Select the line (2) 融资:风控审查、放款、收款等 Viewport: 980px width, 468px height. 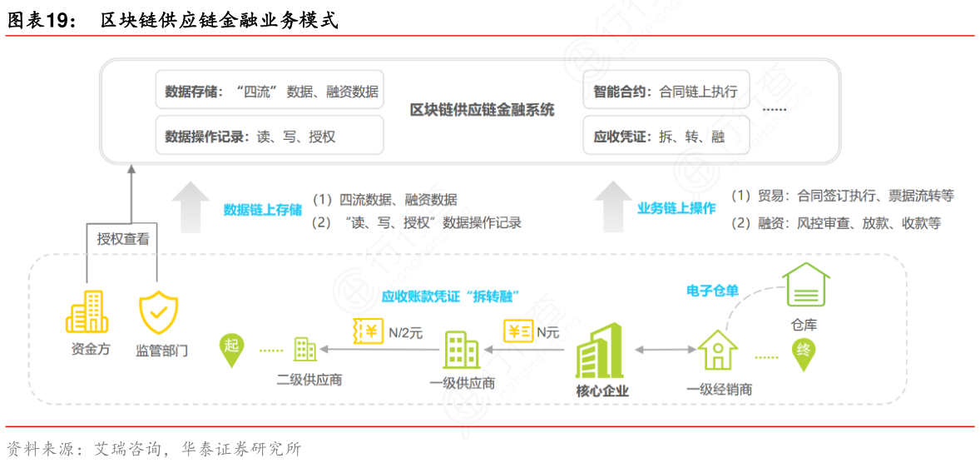point(835,222)
